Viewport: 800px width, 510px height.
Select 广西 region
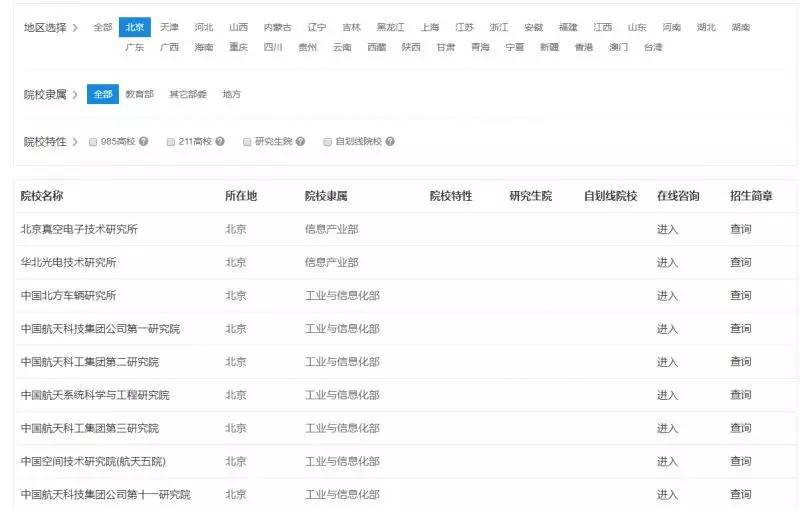click(169, 47)
